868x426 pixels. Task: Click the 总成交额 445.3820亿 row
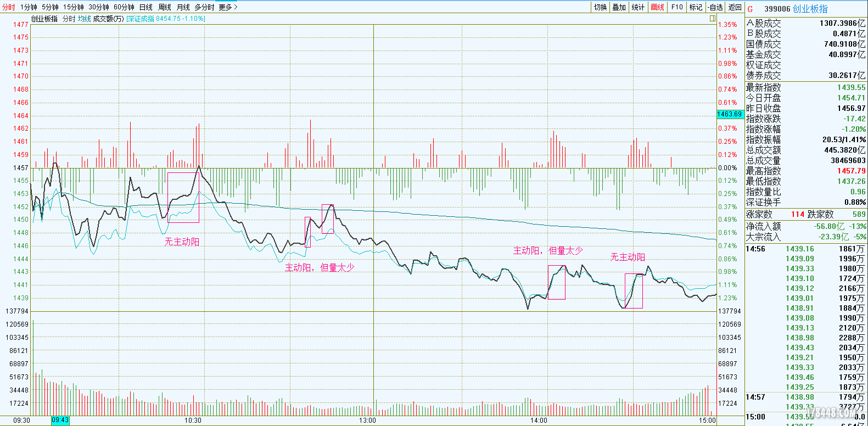806,150
